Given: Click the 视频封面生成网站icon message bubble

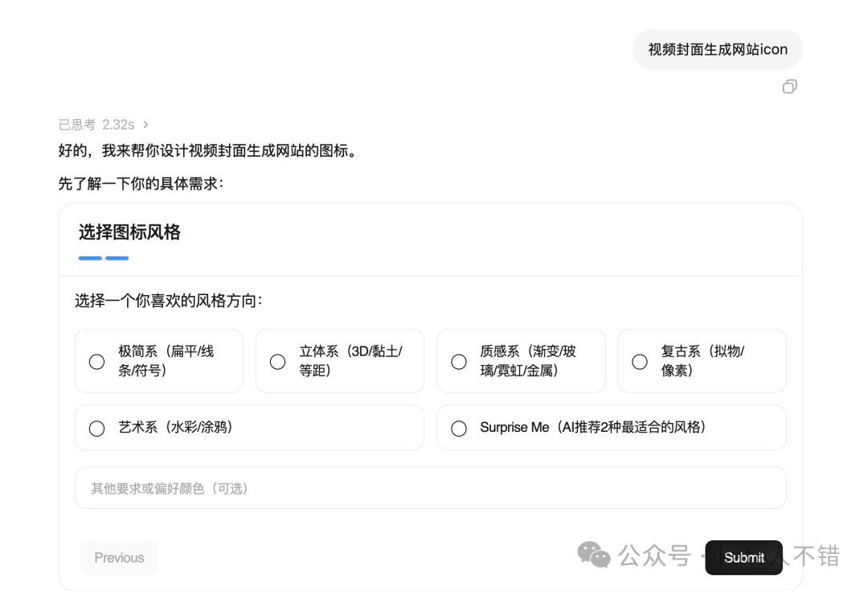Looking at the screenshot, I should 717,49.
